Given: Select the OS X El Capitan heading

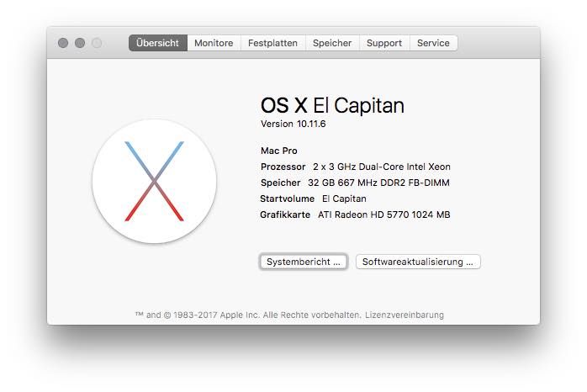Looking at the screenshot, I should (x=332, y=105).
